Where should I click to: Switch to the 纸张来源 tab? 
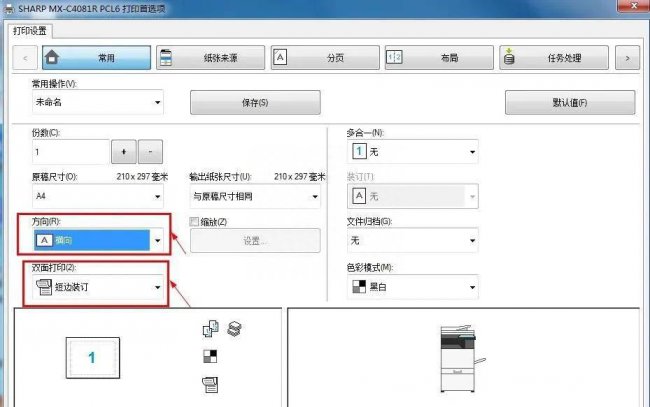(211, 58)
